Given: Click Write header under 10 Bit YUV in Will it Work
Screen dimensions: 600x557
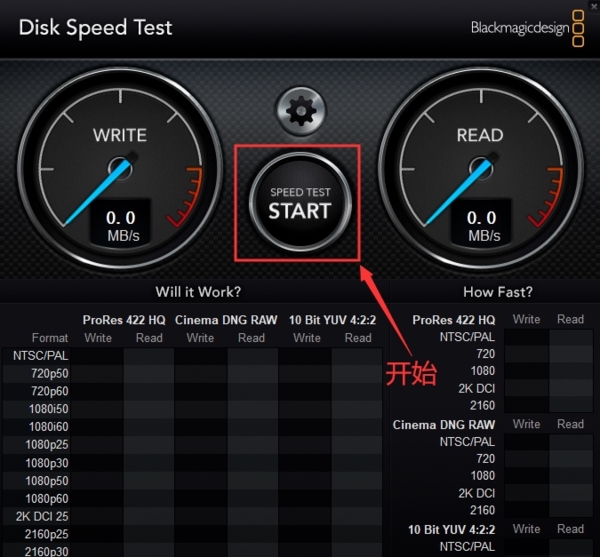Looking at the screenshot, I should (x=307, y=338).
